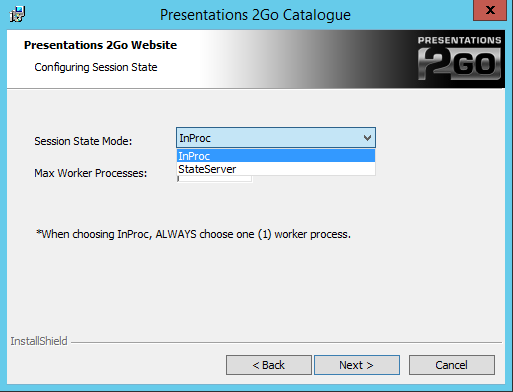Select InProc from the dropdown list

coord(276,156)
